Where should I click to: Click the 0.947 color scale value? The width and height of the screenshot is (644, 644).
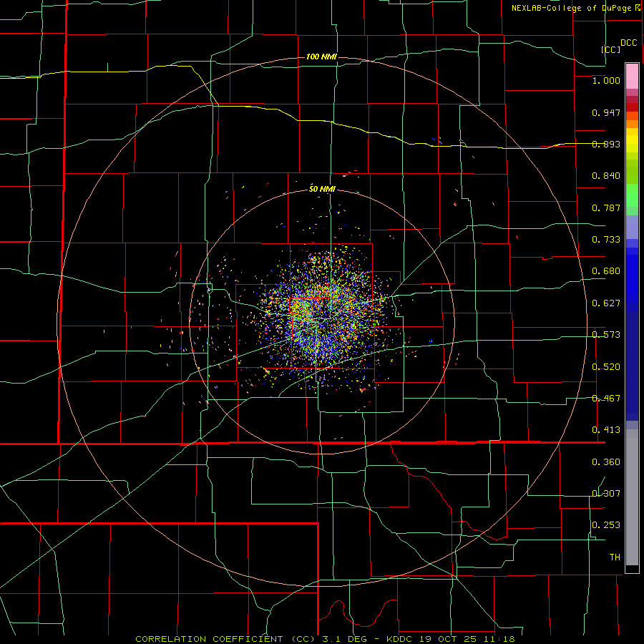[x=606, y=112]
